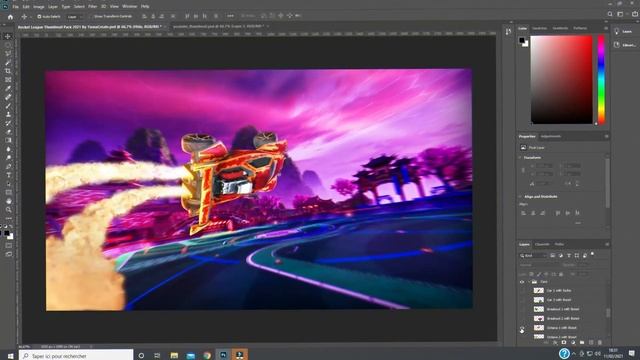
Task: Show the Breakout 1 layer
Action: [522, 309]
